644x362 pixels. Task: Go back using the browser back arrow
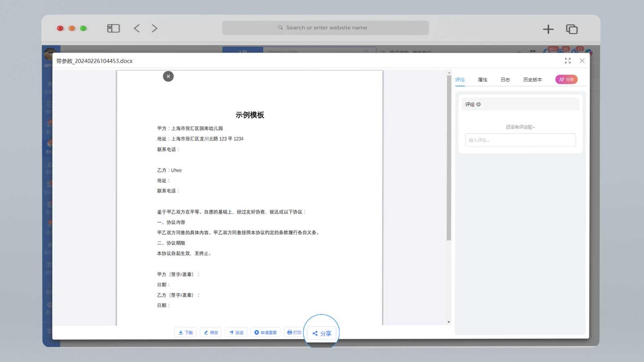(x=137, y=28)
